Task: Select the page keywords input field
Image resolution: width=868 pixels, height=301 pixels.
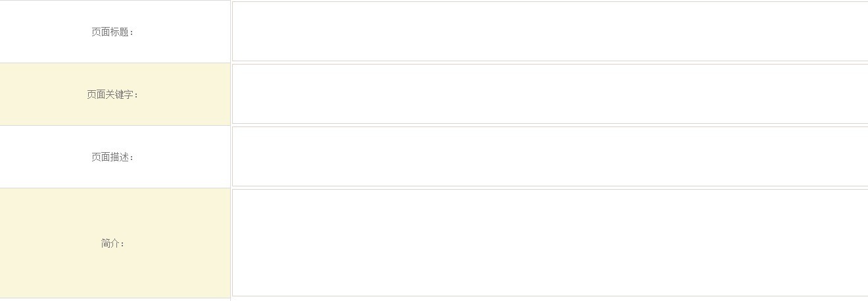Action: point(550,94)
